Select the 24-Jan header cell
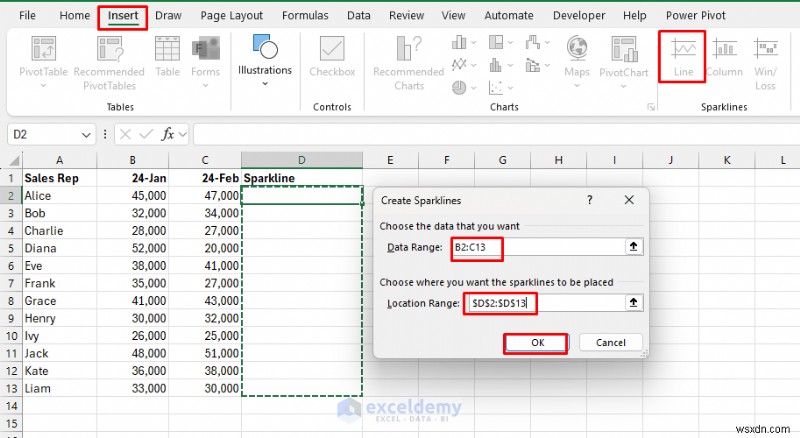The height and width of the screenshot is (438, 800). [133, 178]
